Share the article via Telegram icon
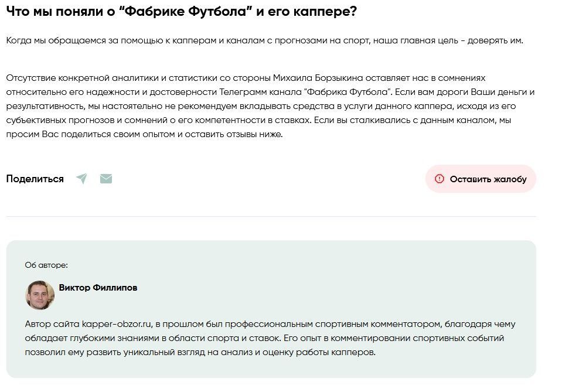562x392 pixels. 81,179
